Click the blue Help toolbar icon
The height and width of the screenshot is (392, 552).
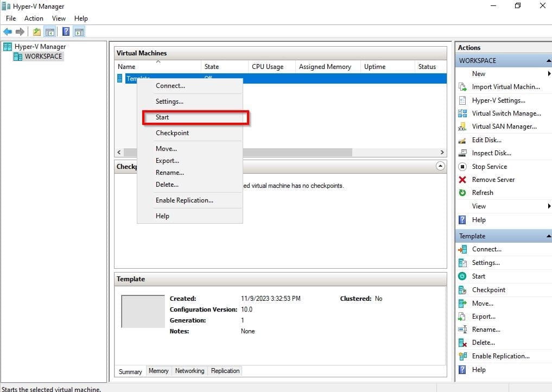(66, 31)
